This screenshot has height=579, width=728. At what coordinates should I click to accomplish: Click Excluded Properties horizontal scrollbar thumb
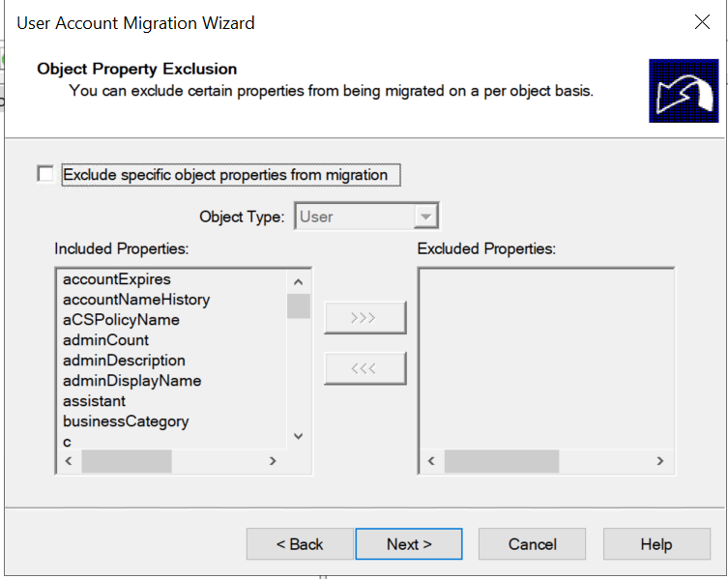coord(502,461)
